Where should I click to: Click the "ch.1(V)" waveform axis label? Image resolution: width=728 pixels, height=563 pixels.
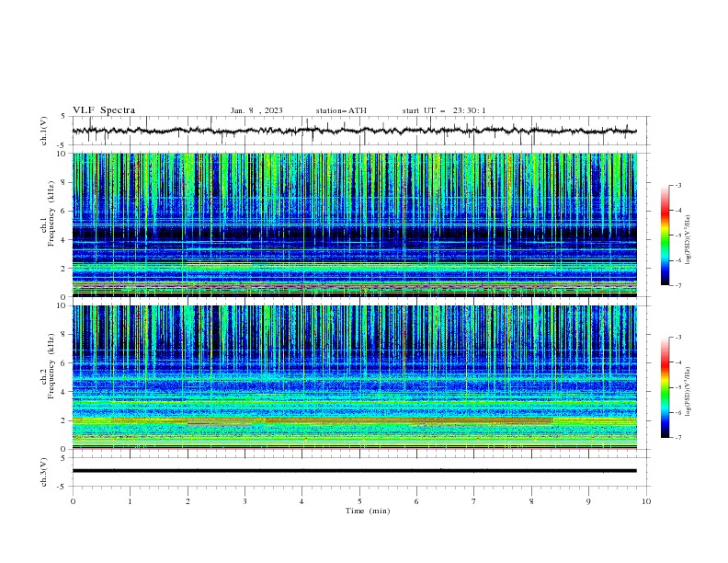tap(44, 131)
